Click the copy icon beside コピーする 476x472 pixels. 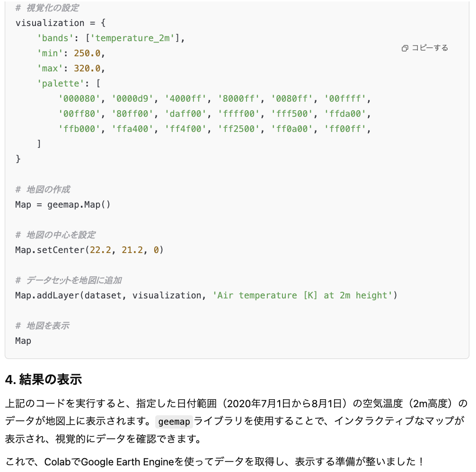click(405, 48)
